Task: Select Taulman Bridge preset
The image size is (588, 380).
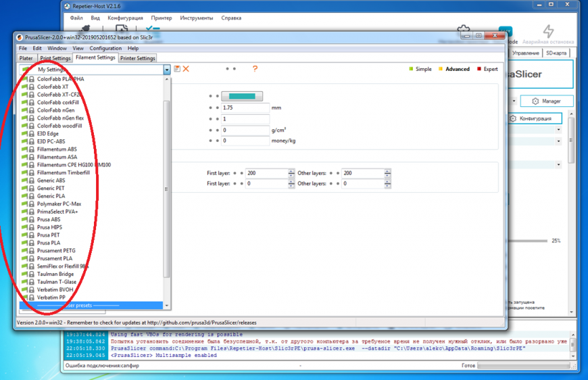Action: click(91, 275)
